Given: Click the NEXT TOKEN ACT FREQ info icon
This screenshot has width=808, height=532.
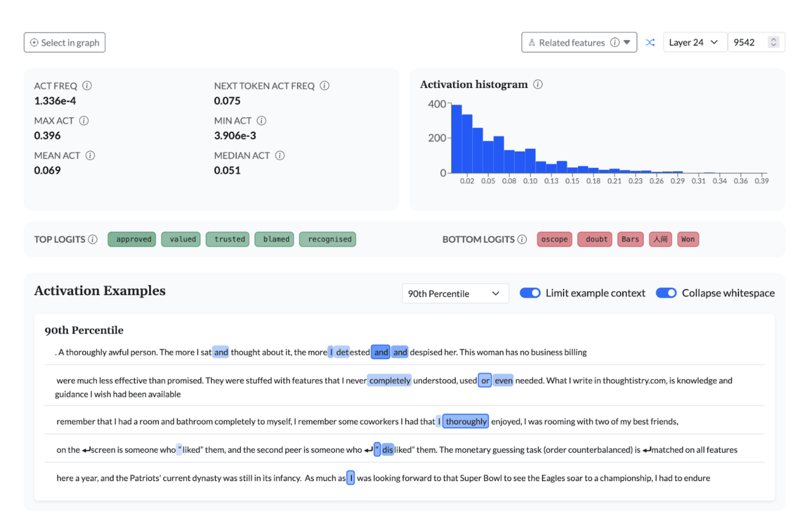Looking at the screenshot, I should pos(324,86).
